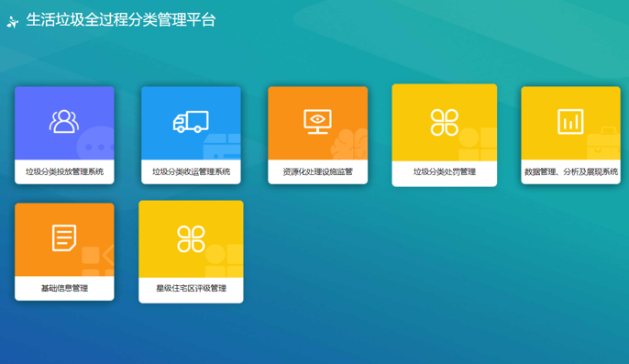Click briefcase graphic on data analysis tile

click(x=603, y=144)
